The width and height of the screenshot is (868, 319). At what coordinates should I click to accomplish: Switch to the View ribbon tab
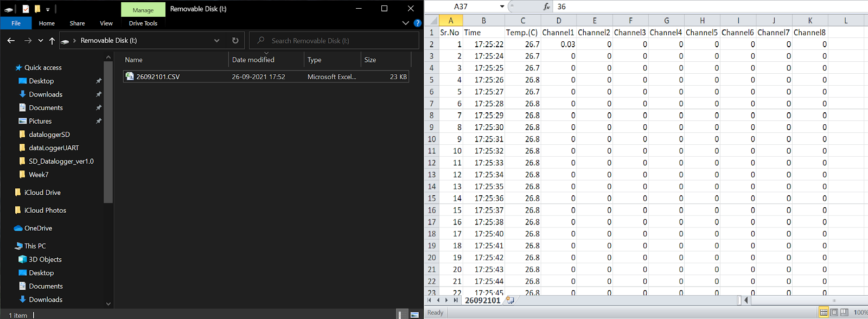click(106, 23)
